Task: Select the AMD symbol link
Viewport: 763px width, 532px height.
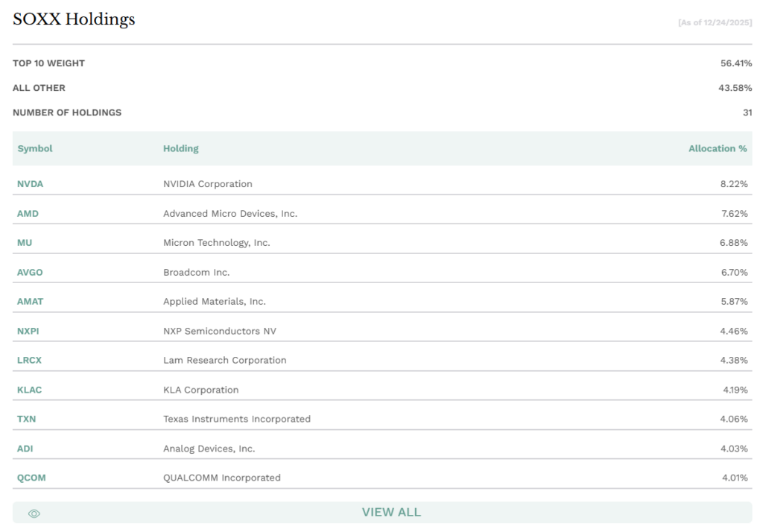Action: click(28, 213)
